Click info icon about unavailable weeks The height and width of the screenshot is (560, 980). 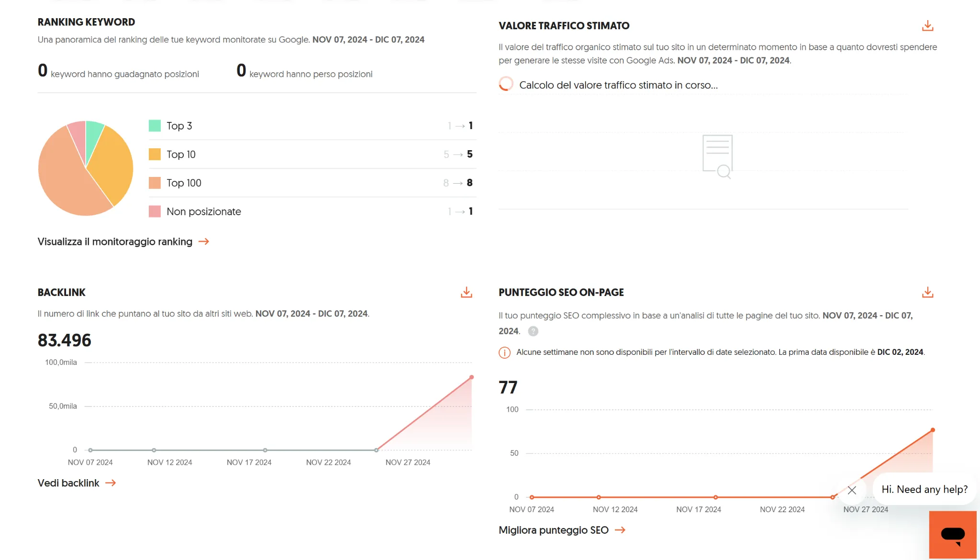click(x=504, y=352)
